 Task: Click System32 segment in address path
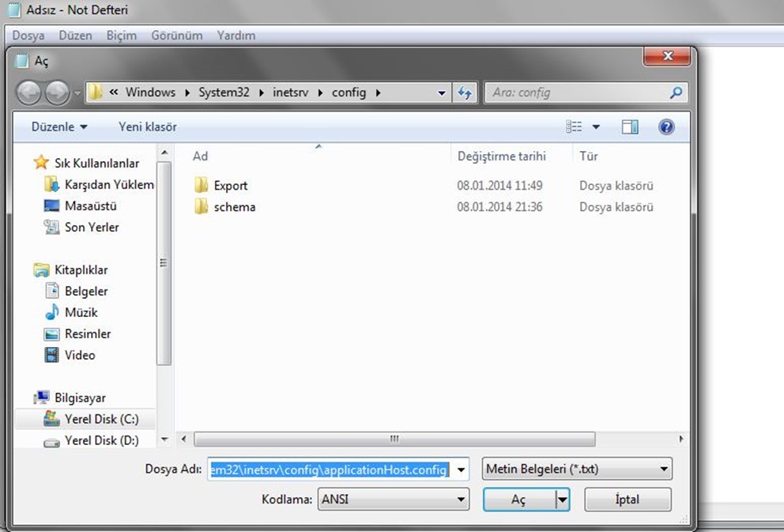point(224,92)
